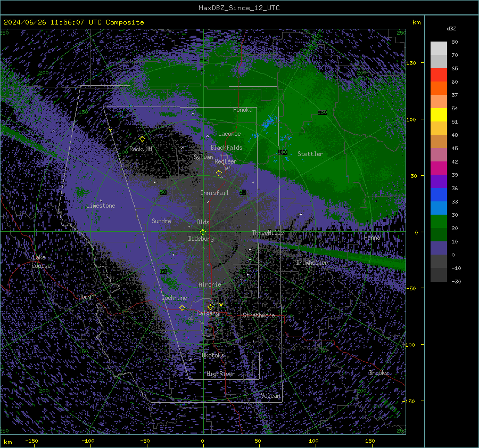Click the Stettler label
This screenshot has height=448, width=479.
click(310, 154)
